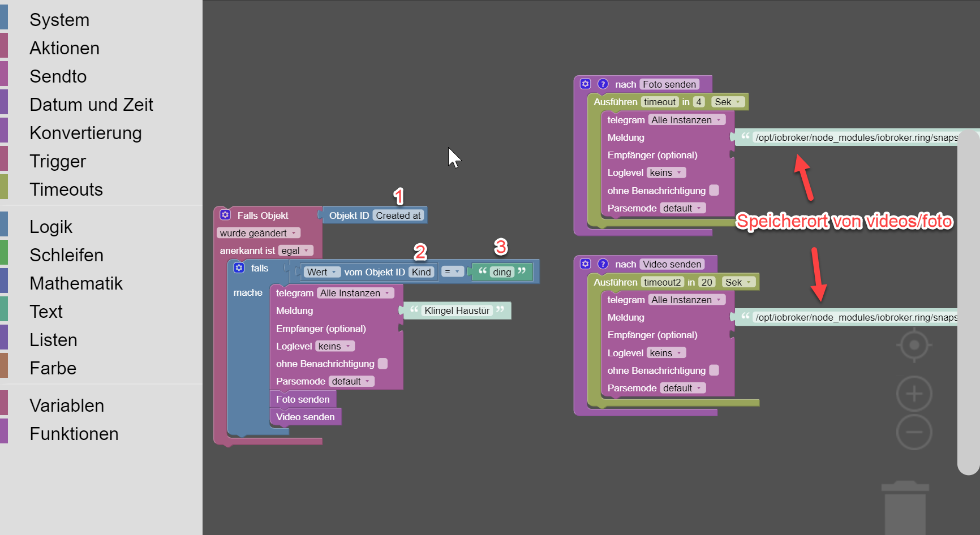Viewport: 980px width, 535px height.
Task: Edit the timeout2 name field
Action: tap(663, 282)
